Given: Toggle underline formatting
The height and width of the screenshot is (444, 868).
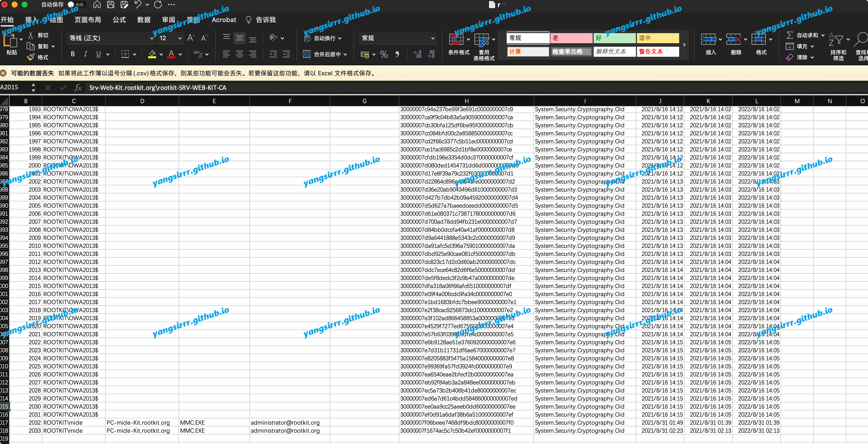Looking at the screenshot, I should click(98, 54).
